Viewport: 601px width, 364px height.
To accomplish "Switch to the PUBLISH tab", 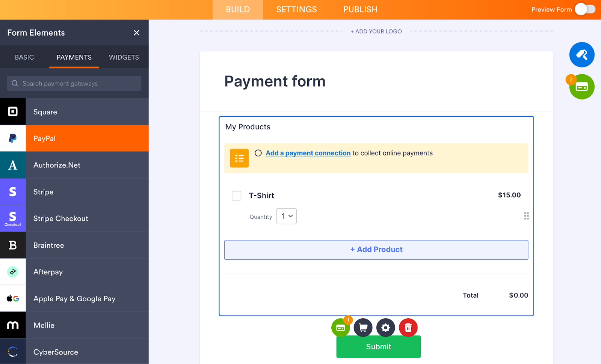I will click(359, 9).
